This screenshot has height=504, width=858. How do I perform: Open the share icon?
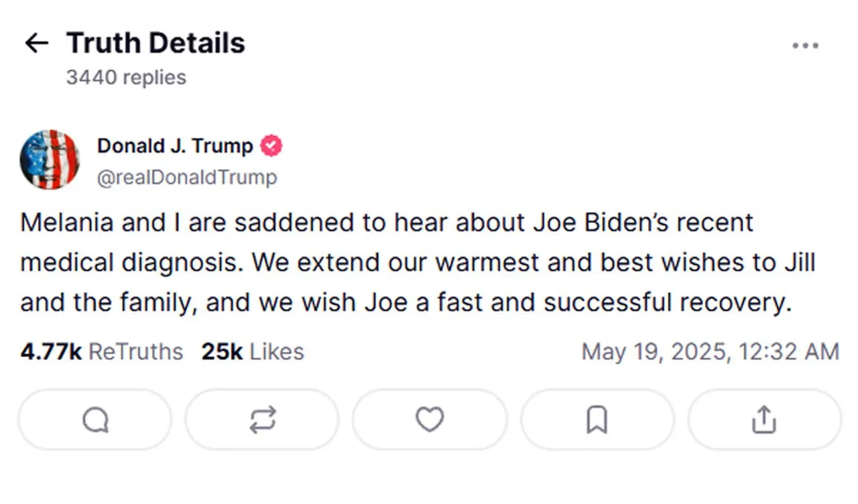pos(763,420)
